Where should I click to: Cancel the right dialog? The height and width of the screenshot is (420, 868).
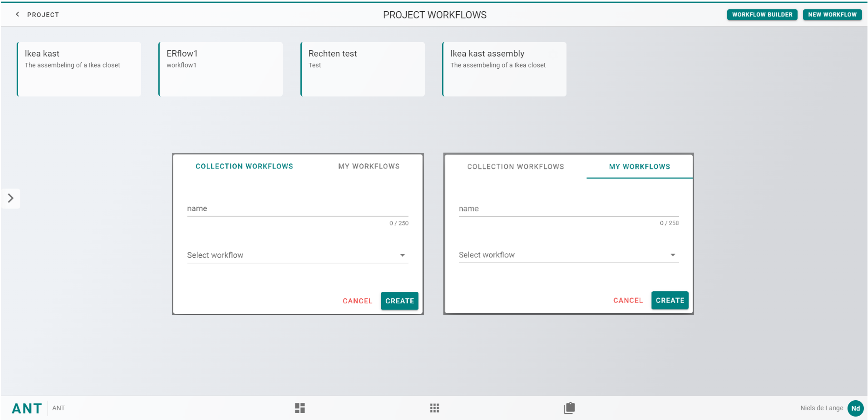pyautogui.click(x=628, y=300)
